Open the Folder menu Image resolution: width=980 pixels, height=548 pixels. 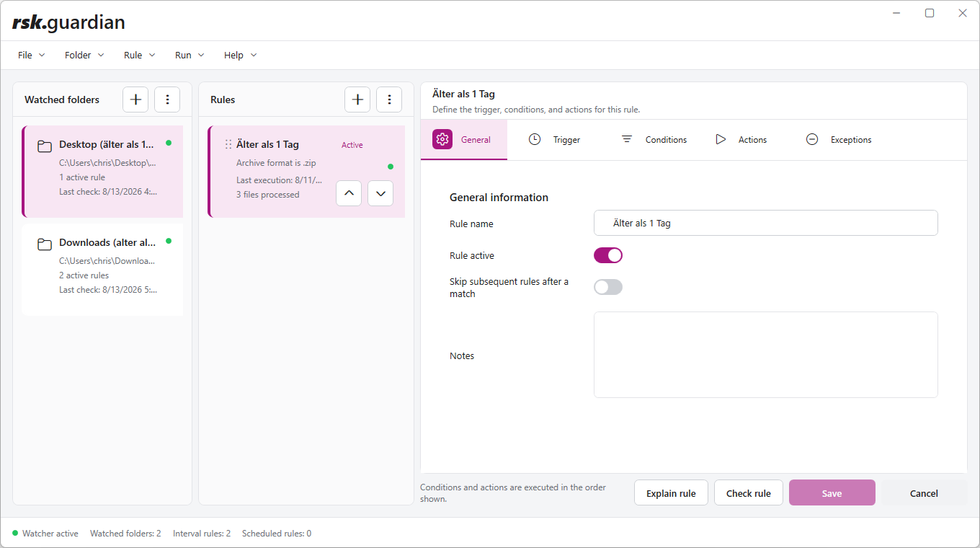tap(84, 55)
